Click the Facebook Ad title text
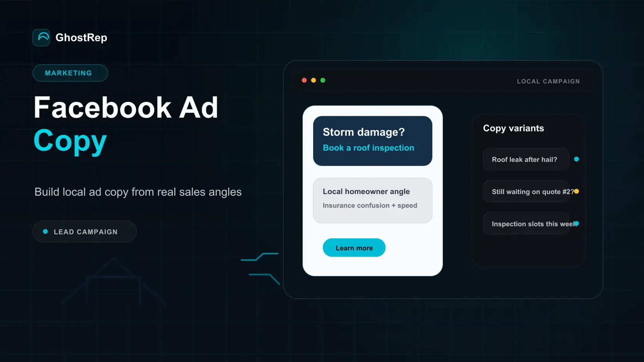This screenshot has width=644, height=362. point(126,108)
